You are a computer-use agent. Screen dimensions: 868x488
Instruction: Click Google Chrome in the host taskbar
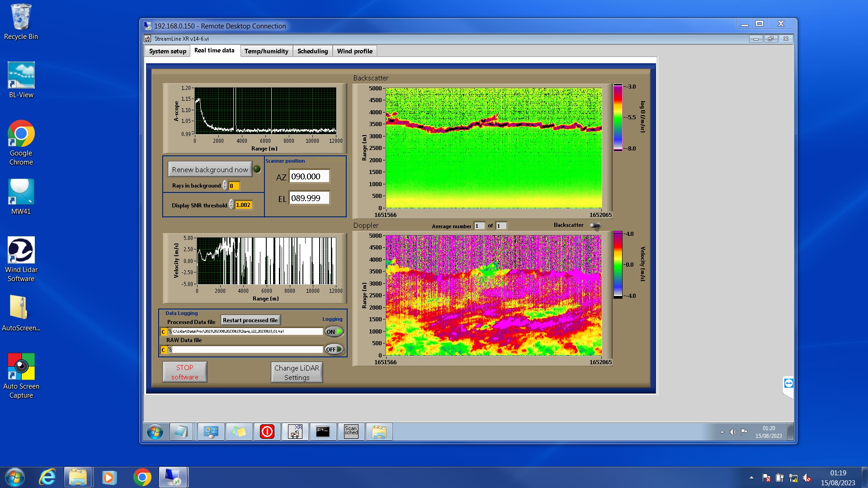142,477
